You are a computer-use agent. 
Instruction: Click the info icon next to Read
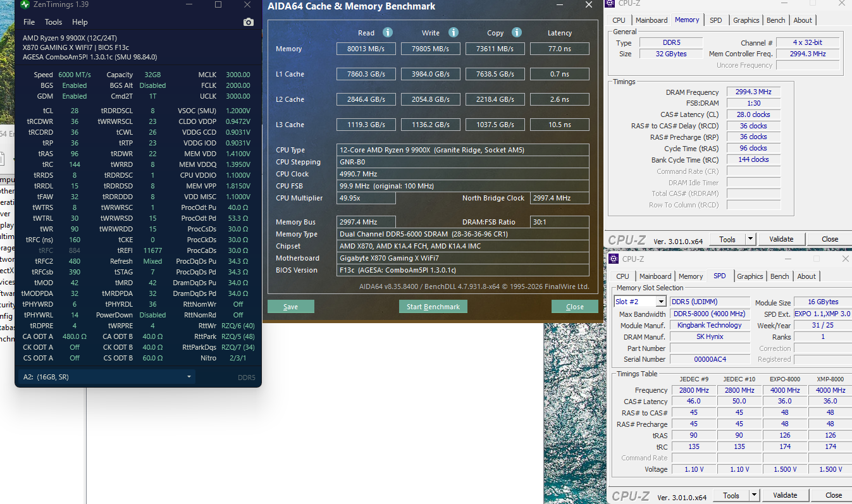pyautogui.click(x=388, y=32)
